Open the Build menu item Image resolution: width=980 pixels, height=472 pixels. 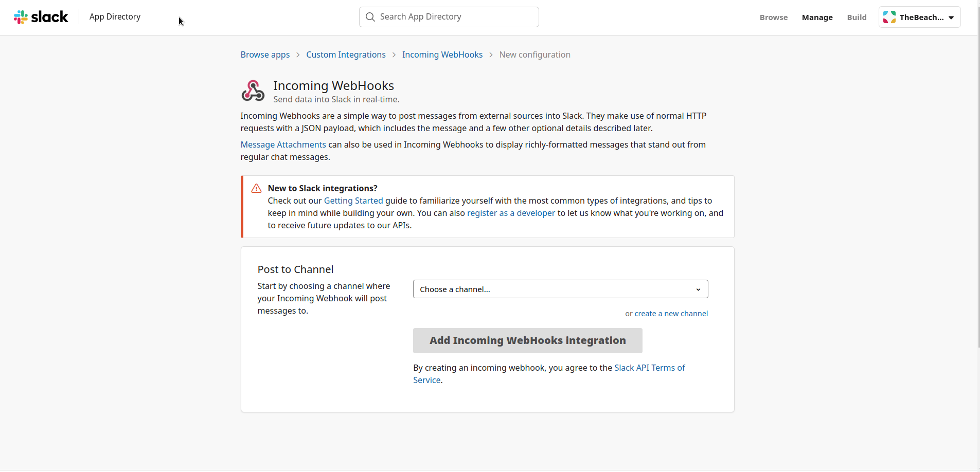click(857, 17)
